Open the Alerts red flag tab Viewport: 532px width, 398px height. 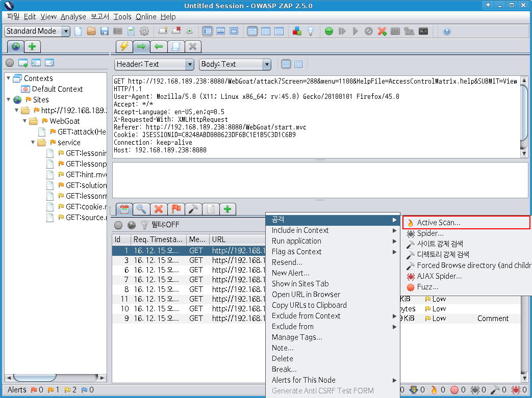176,209
